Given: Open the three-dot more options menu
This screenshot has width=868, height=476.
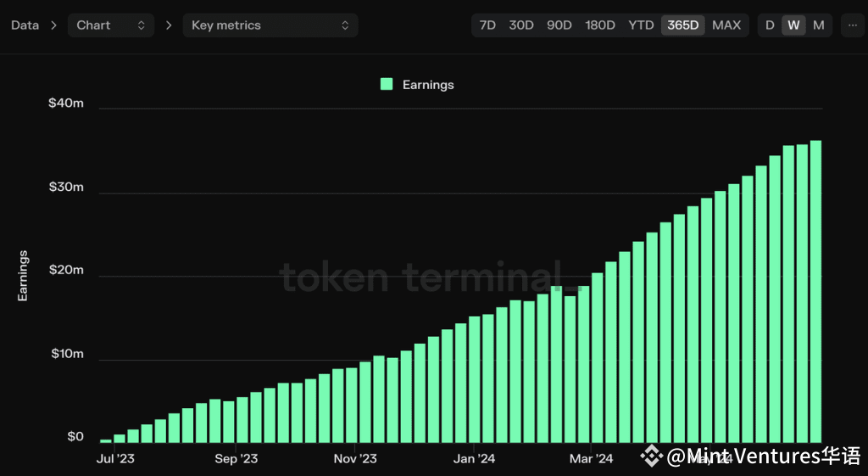Looking at the screenshot, I should point(853,25).
